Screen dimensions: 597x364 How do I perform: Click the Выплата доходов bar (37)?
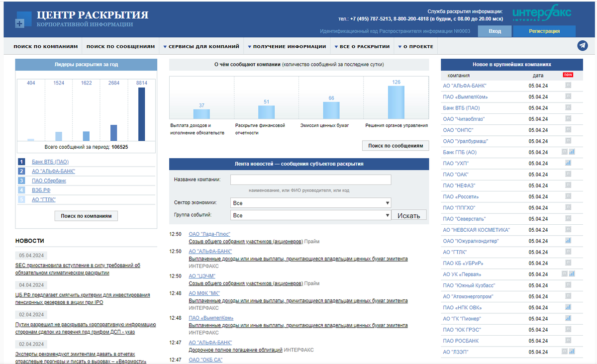tap(201, 114)
